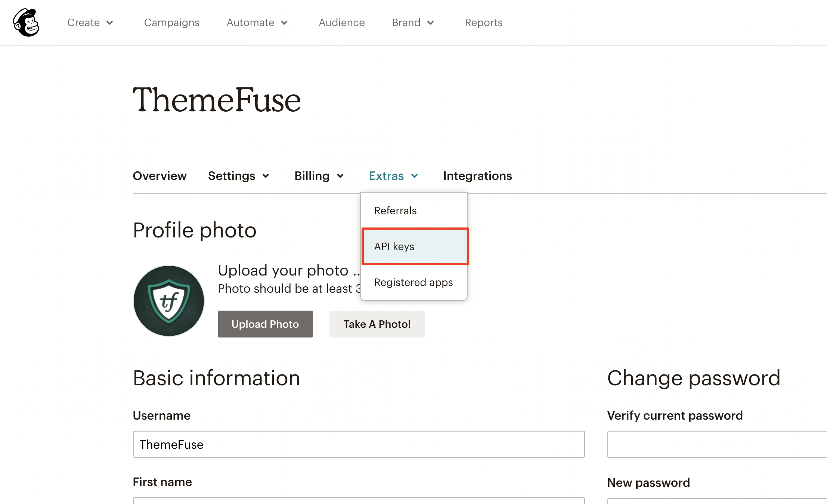Click Referrals in the Extras dropdown
Viewport: 827px width, 504px height.
pyautogui.click(x=395, y=211)
